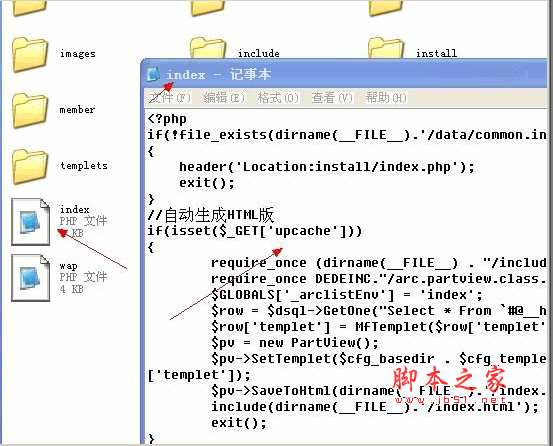Open the 编辑(E) menu
Image resolution: width=553 pixels, height=446 pixels.
pos(224,98)
